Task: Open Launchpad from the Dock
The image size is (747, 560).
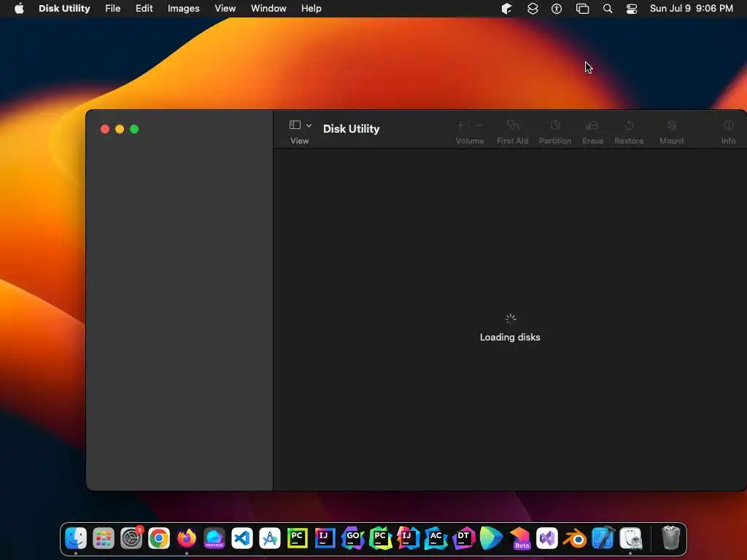Action: [x=104, y=539]
